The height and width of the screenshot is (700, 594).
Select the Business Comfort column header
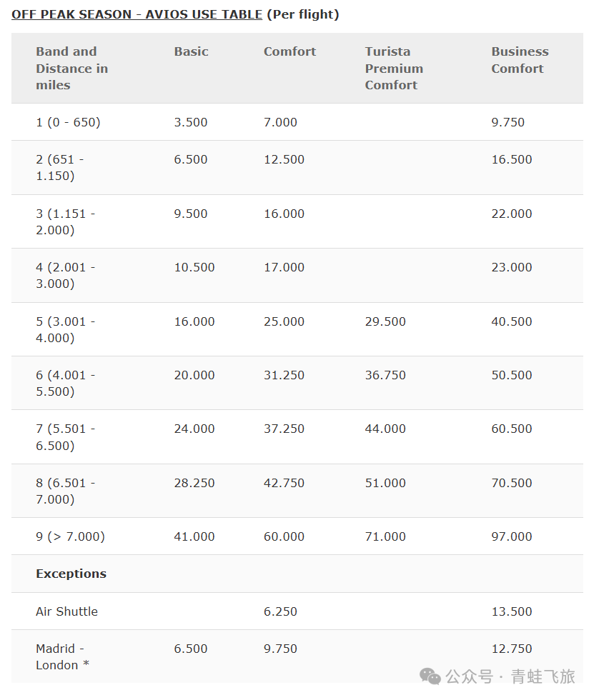520,60
